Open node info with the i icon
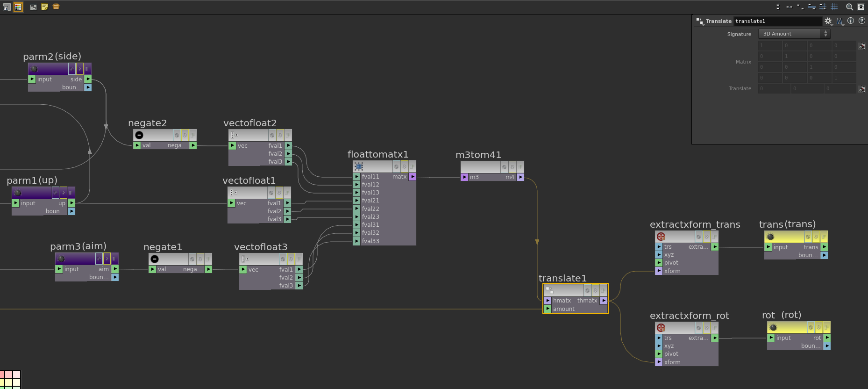Screen dimensions: 868x389 [x=851, y=21]
